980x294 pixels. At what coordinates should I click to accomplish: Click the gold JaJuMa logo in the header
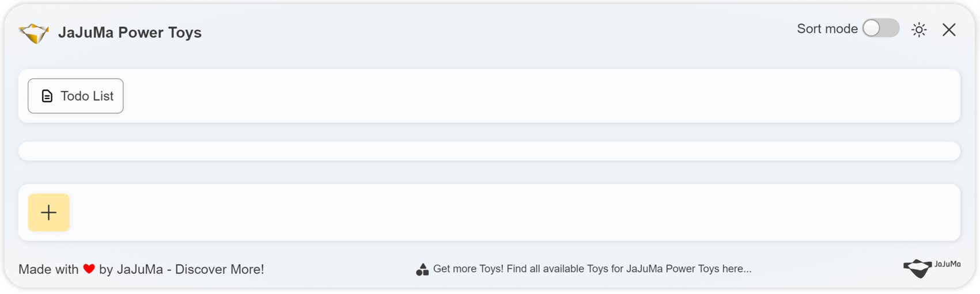pyautogui.click(x=33, y=33)
